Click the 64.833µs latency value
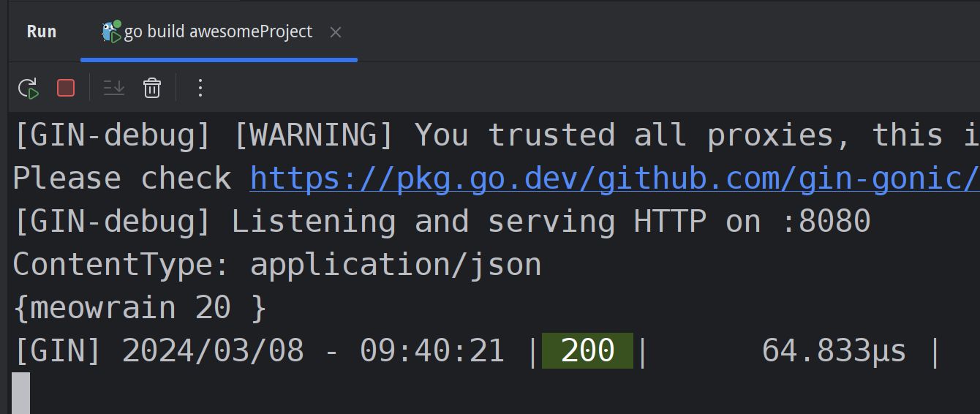Image resolution: width=980 pixels, height=414 pixels. tap(834, 351)
